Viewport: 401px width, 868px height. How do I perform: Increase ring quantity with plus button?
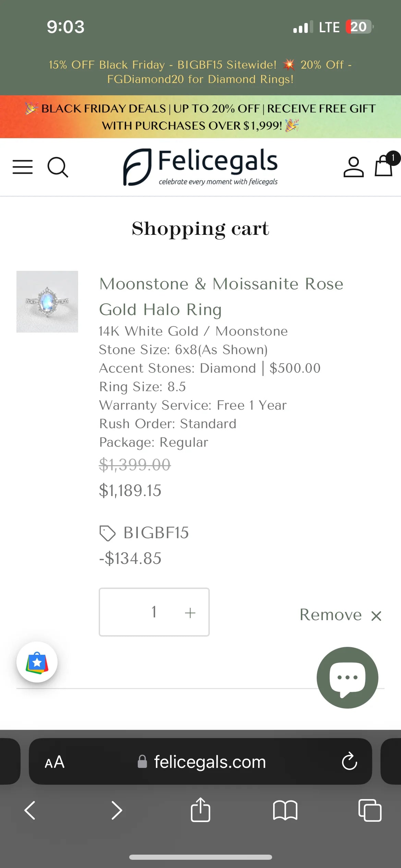coord(190,613)
